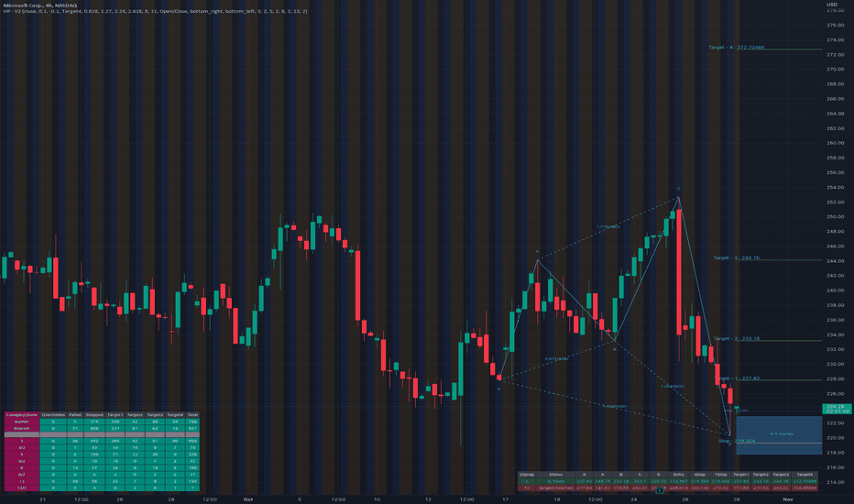Click the 'Status' header in the trade table
Screen dimensions: 854x504
pyautogui.click(x=555, y=475)
